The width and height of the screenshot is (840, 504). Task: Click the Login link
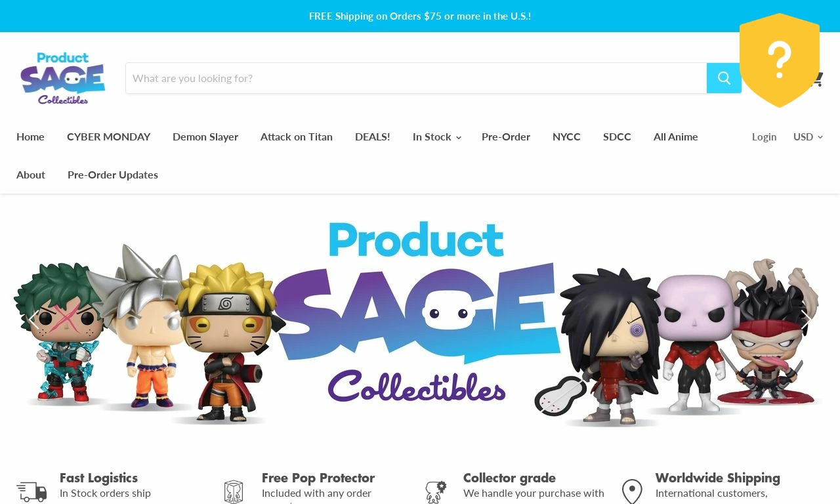click(x=764, y=136)
